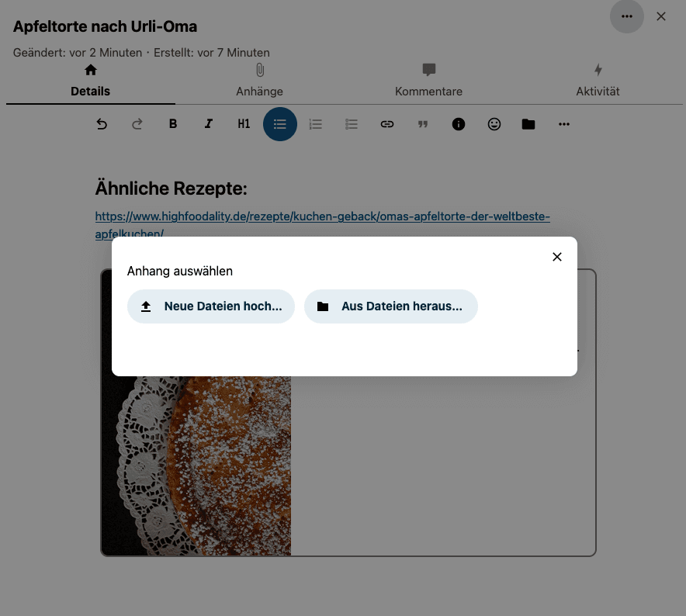Insert an info callout box
The image size is (686, 616).
click(459, 124)
